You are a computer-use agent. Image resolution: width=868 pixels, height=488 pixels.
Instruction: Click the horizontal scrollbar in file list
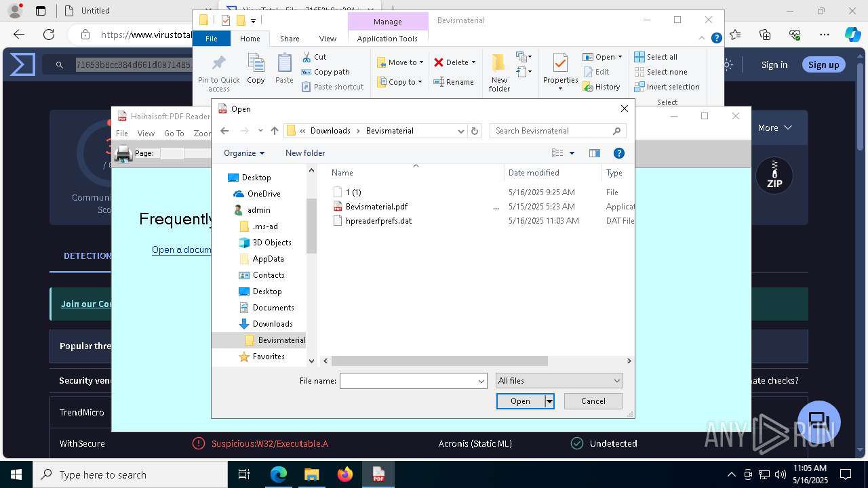[x=439, y=361]
